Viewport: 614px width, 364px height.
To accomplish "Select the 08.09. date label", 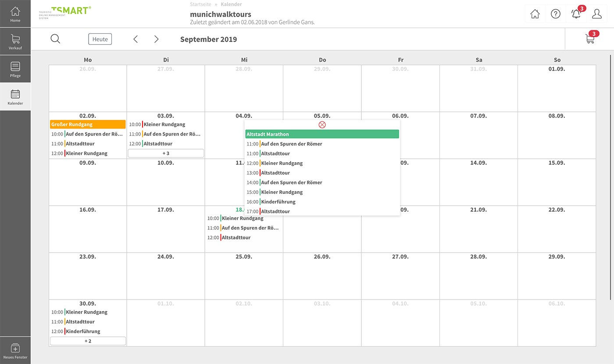I will [557, 116].
